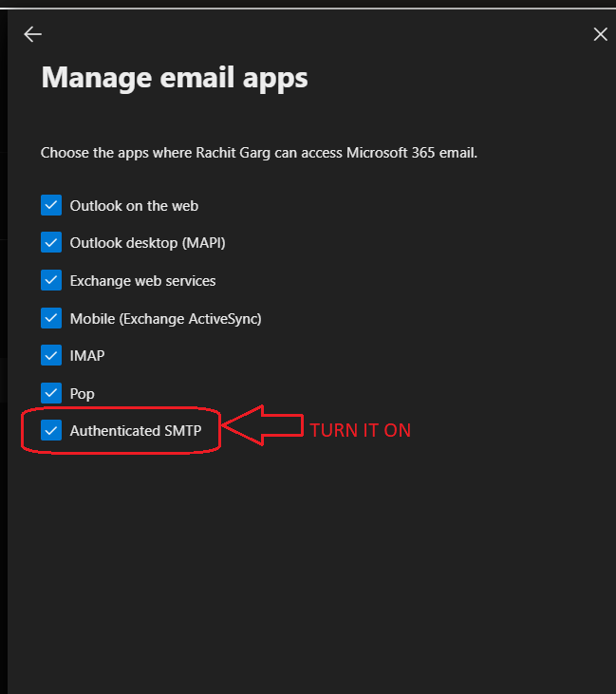Click the red 'TURN IT ON' annotation
The height and width of the screenshot is (694, 616).
pyautogui.click(x=360, y=430)
